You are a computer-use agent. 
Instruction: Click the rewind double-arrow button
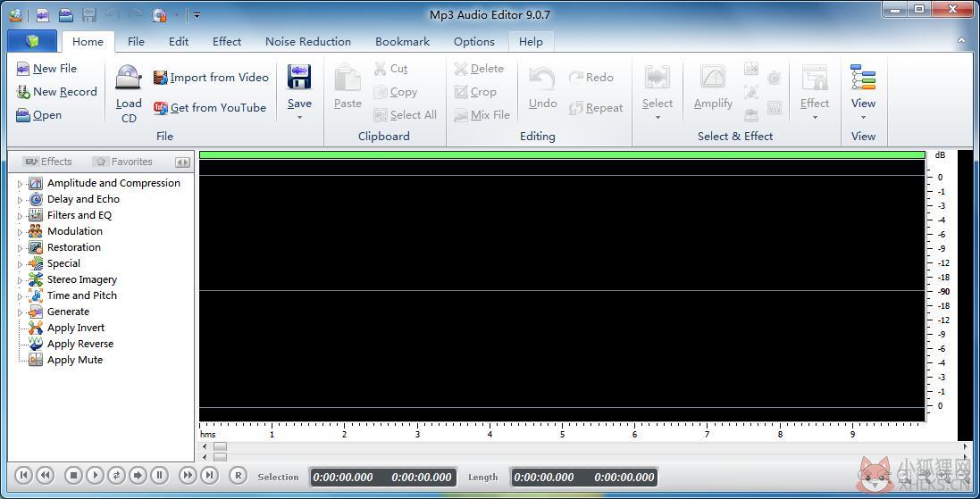(45, 476)
